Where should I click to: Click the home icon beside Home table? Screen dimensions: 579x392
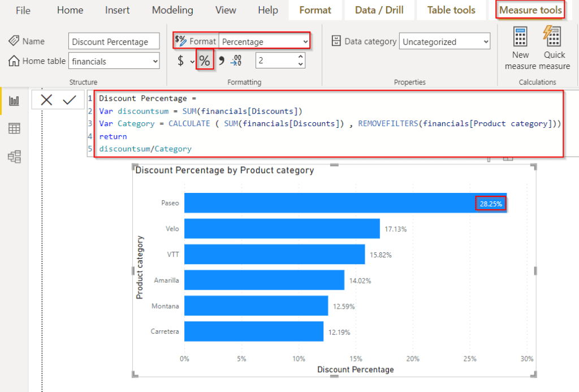pyautogui.click(x=14, y=61)
